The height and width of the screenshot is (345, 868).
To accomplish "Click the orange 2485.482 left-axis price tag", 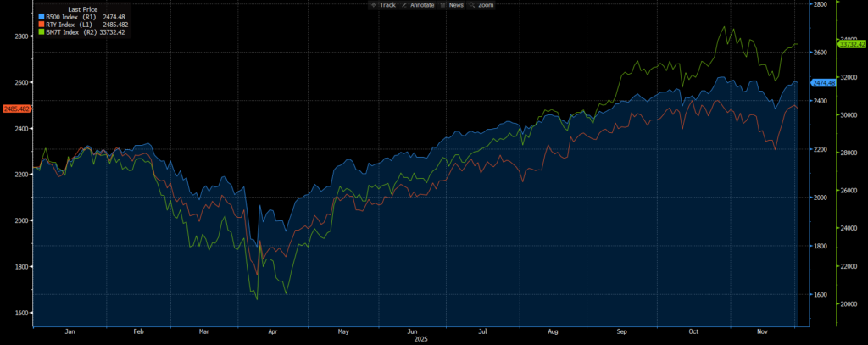I will [16, 109].
